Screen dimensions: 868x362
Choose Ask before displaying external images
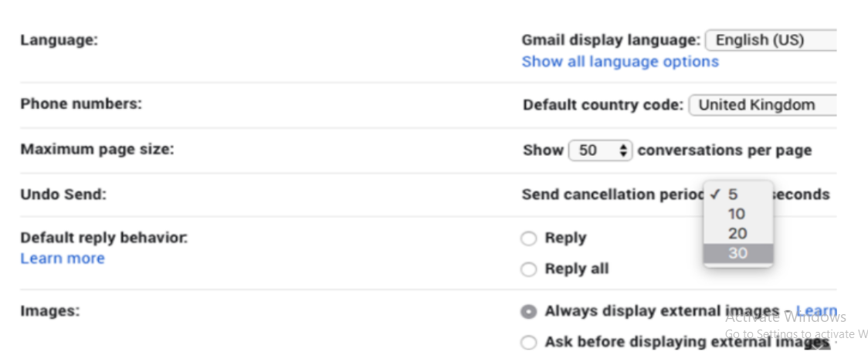point(529,342)
